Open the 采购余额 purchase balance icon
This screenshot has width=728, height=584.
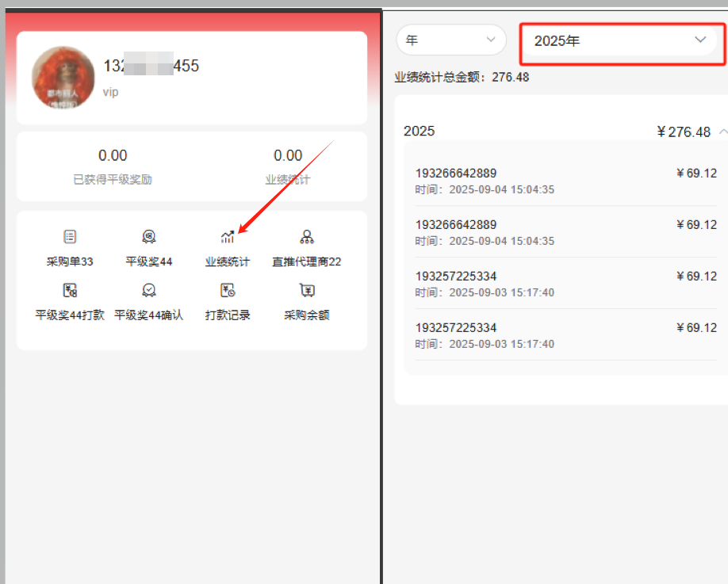point(307,291)
